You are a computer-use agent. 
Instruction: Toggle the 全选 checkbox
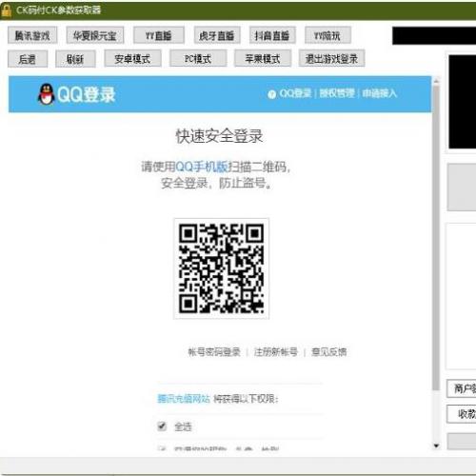tap(162, 426)
